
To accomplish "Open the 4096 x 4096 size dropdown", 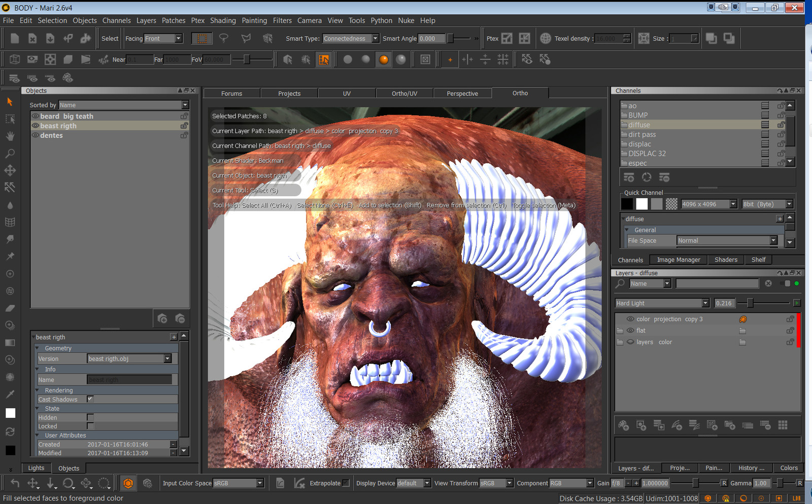I will [x=709, y=204].
